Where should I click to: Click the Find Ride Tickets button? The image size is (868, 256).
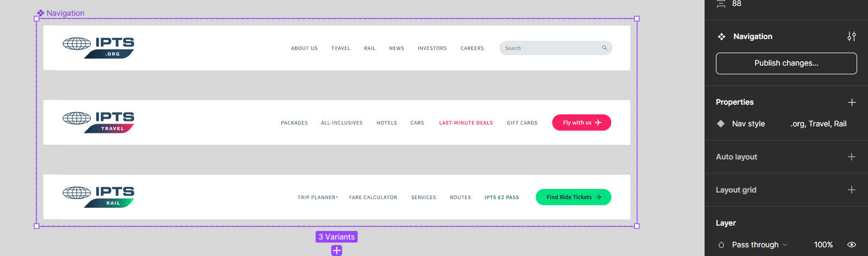[x=573, y=197]
